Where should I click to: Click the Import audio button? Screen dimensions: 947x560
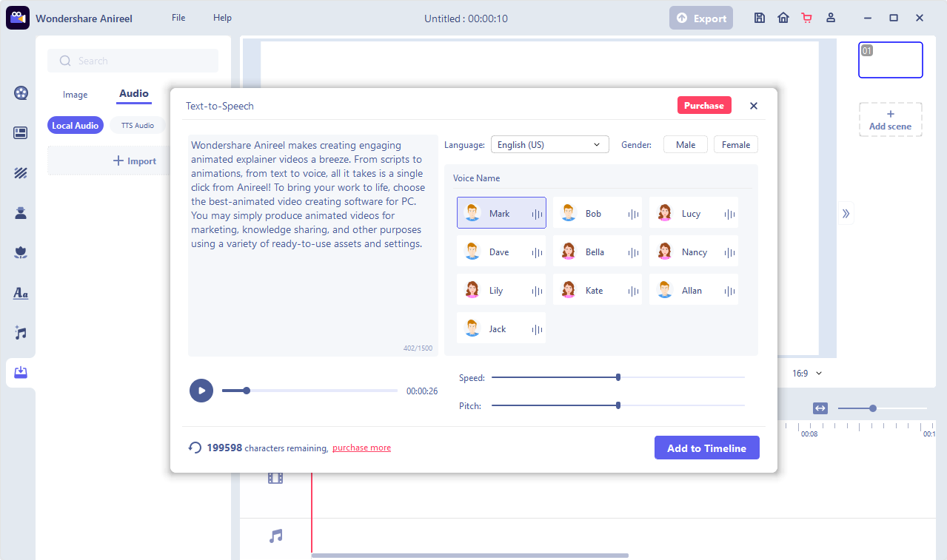click(134, 161)
